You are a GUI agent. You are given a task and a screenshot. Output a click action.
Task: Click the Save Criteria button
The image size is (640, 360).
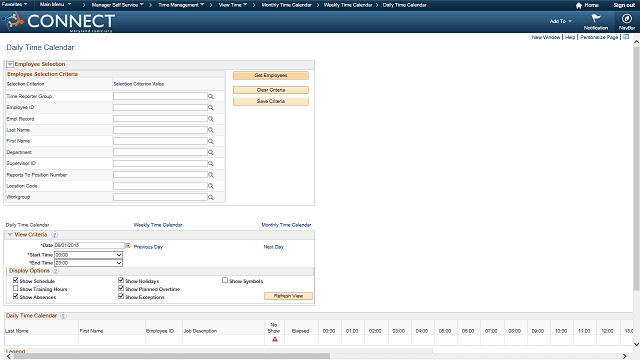[271, 102]
